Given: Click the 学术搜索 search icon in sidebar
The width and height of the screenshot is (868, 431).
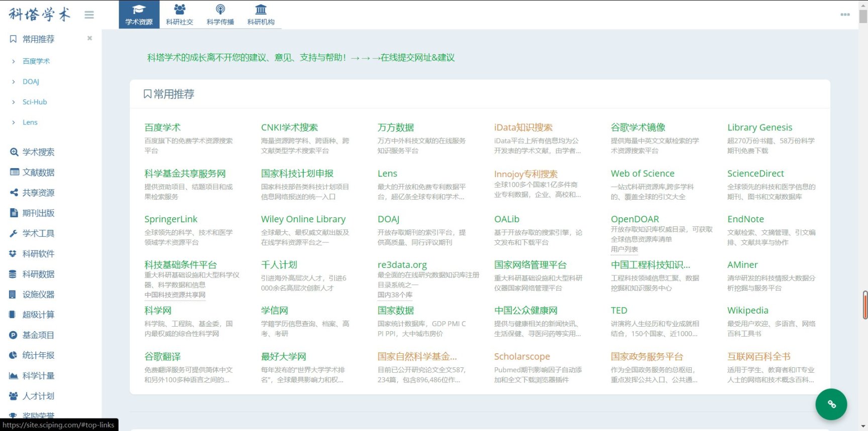Looking at the screenshot, I should coord(14,152).
